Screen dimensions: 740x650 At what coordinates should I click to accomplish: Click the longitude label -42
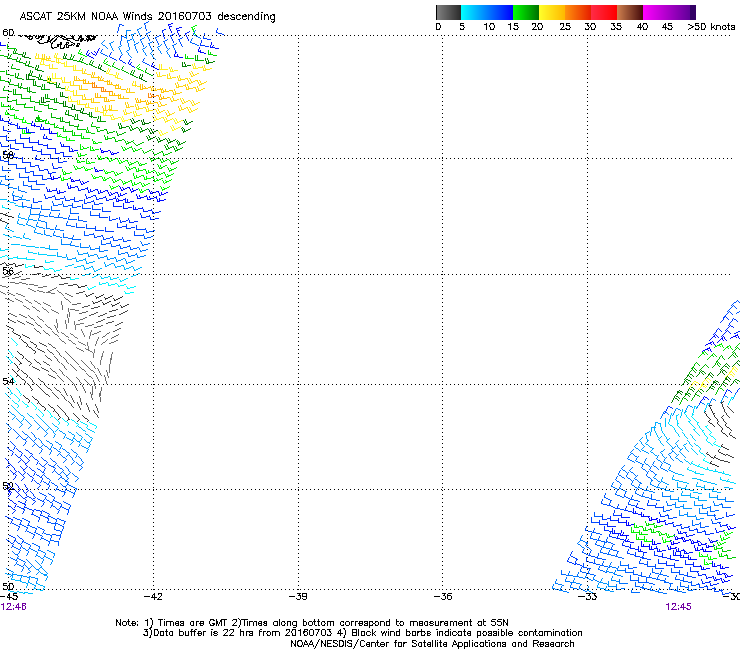tap(153, 597)
